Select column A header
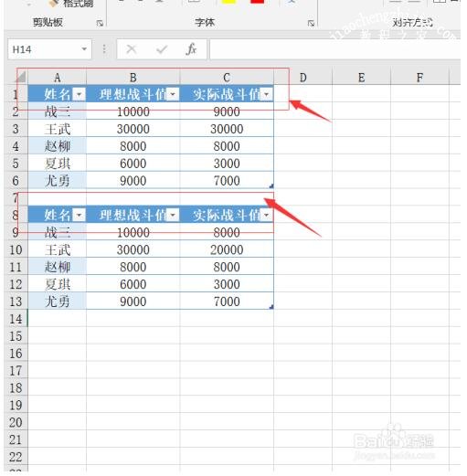The width and height of the screenshot is (467, 476). (57, 78)
